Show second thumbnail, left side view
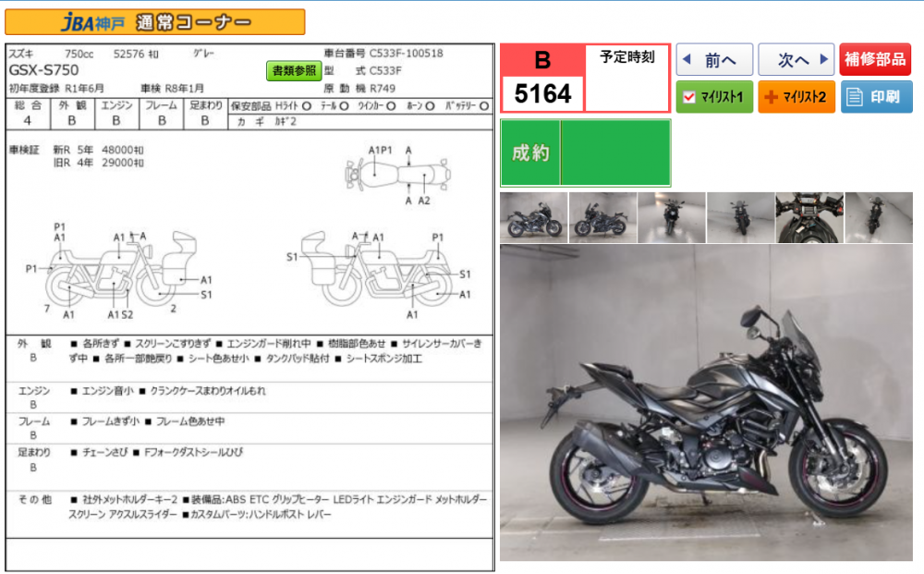The height and width of the screenshot is (574, 924). pyautogui.click(x=602, y=218)
